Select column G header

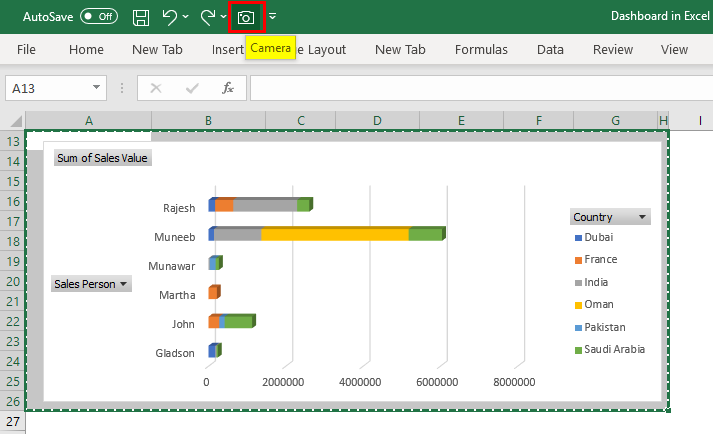(615, 121)
